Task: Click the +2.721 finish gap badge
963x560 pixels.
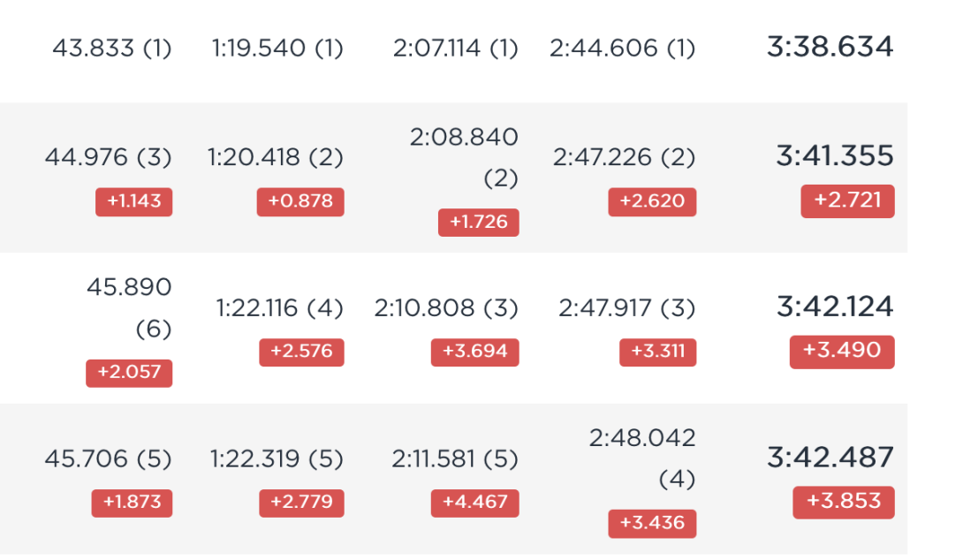Action: (847, 201)
